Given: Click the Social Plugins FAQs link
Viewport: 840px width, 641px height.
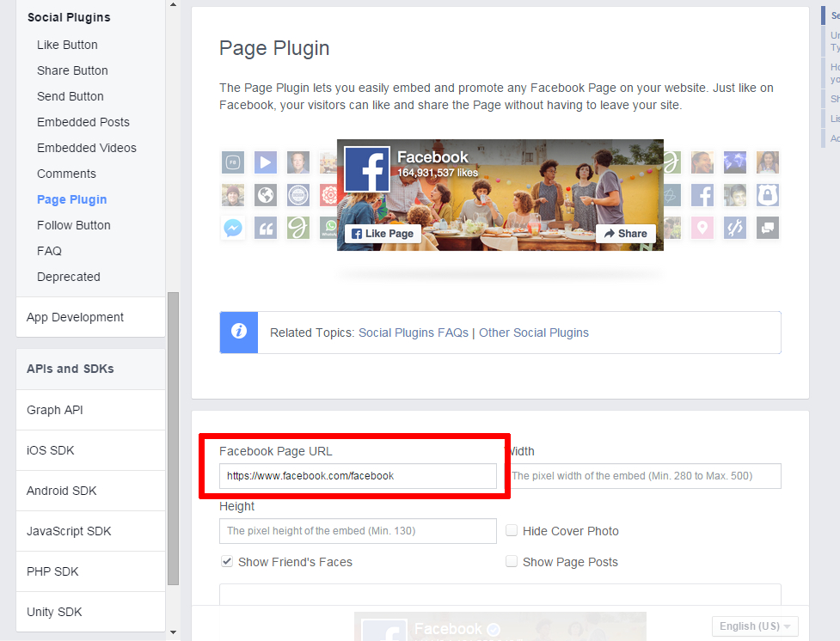Looking at the screenshot, I should pos(413,333).
